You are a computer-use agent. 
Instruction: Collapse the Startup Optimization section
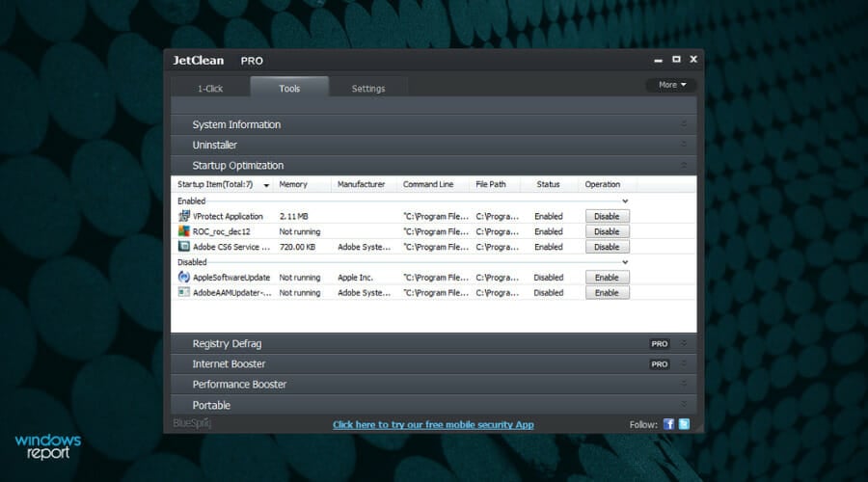[433, 166]
